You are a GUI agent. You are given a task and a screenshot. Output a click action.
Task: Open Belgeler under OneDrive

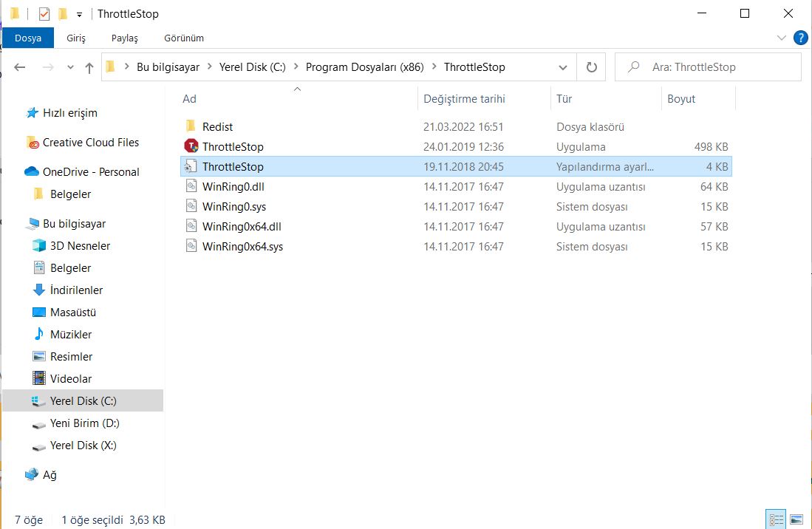point(70,194)
